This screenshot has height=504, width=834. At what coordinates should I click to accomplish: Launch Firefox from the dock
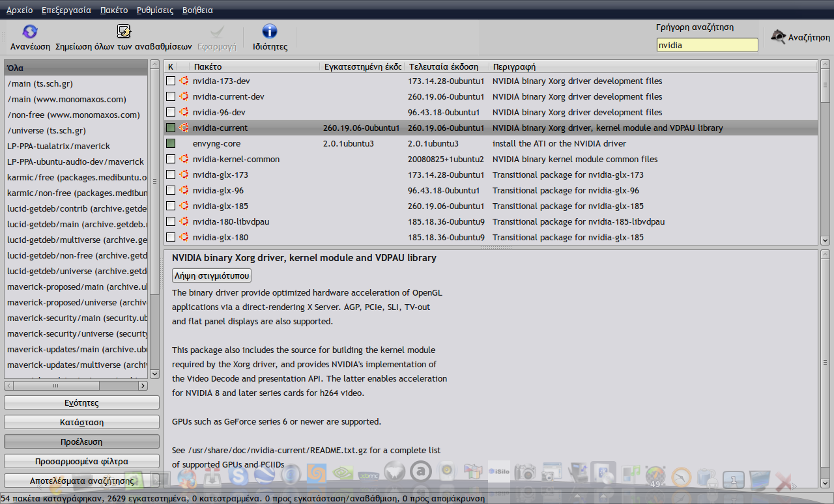click(x=187, y=479)
